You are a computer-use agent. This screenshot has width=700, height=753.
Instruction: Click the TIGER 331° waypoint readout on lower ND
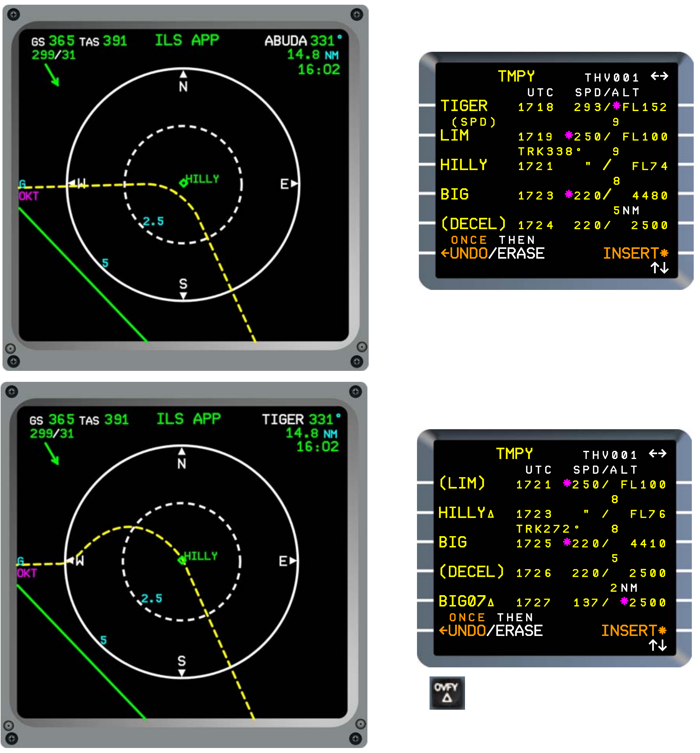pos(301,419)
